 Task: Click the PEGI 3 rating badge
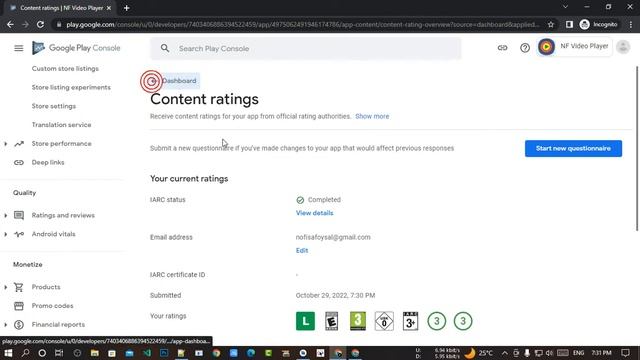click(358, 321)
